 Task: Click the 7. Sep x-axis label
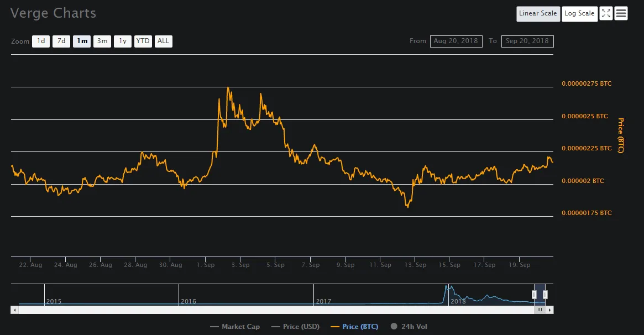[x=311, y=265]
